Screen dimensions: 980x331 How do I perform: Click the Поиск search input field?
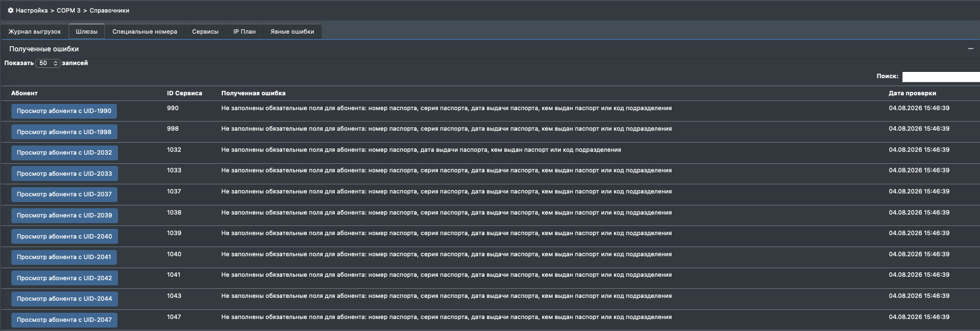pos(941,76)
